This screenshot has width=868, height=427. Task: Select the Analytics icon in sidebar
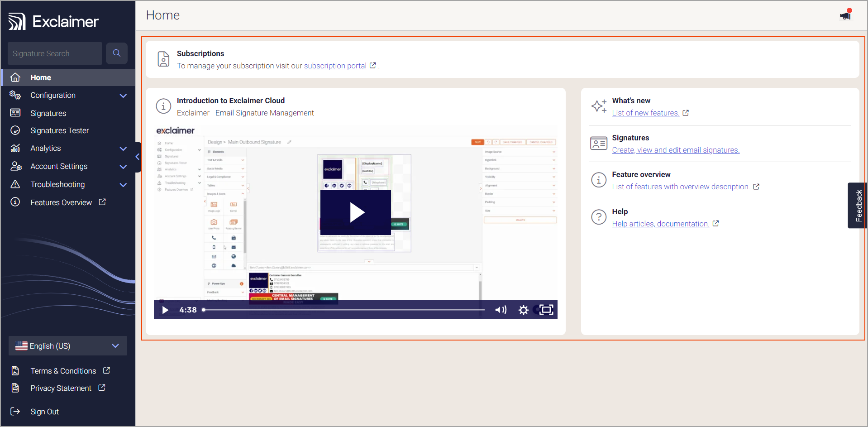click(15, 148)
